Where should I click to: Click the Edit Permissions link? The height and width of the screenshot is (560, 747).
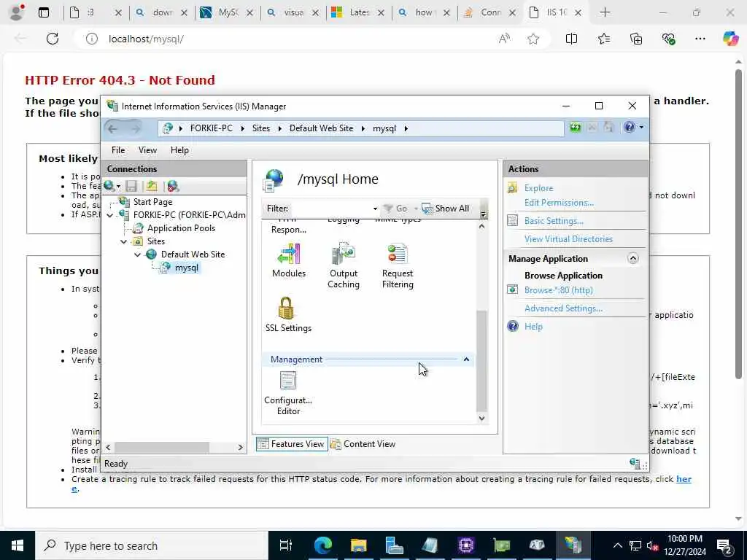(x=559, y=203)
